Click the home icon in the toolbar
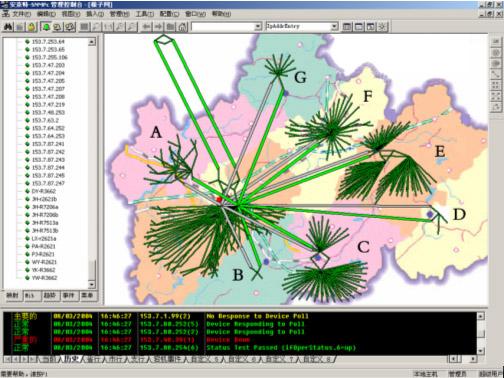 182,27
